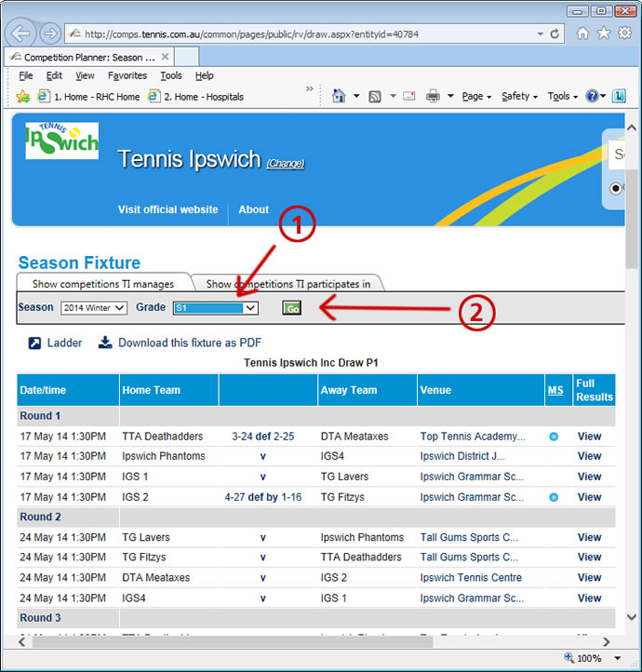Viewport: 642px width, 672px height.
Task: Close the Competition Planner tab
Action: [x=165, y=57]
